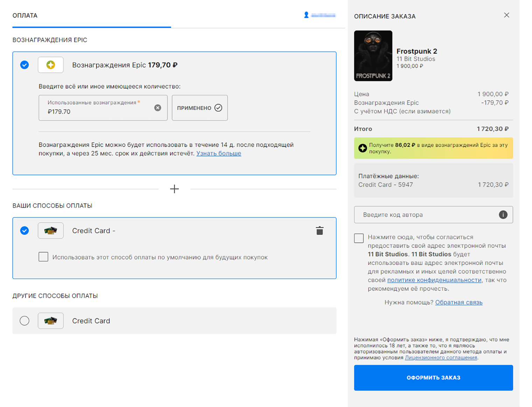Viewport: 532px width, 407px height.
Task: Agree to share email with 11 Bit Studios
Action: [359, 238]
